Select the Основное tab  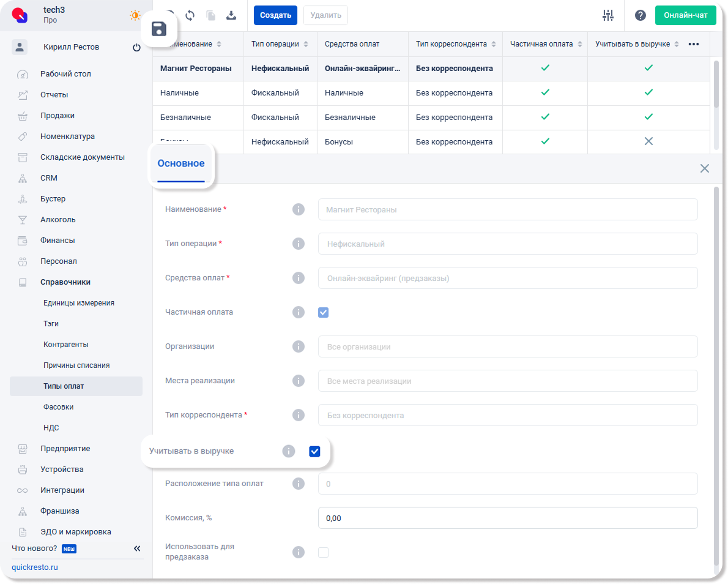tap(180, 163)
